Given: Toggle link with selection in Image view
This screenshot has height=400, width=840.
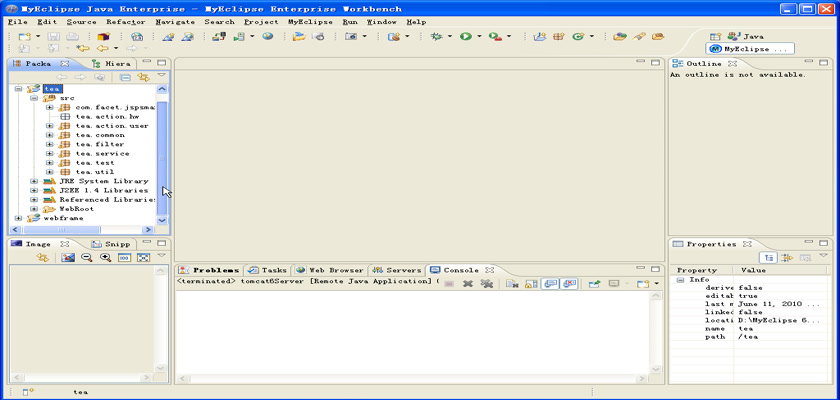Looking at the screenshot, I should pyautogui.click(x=42, y=258).
